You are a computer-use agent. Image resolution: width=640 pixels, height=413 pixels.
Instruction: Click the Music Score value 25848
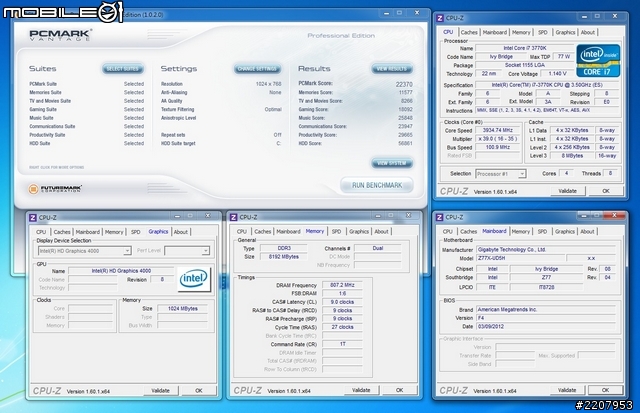click(x=405, y=118)
